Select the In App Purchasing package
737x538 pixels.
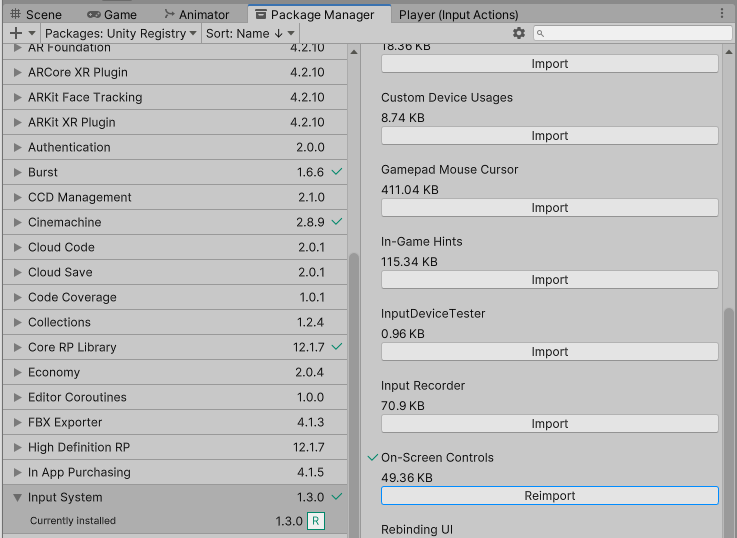coord(175,472)
